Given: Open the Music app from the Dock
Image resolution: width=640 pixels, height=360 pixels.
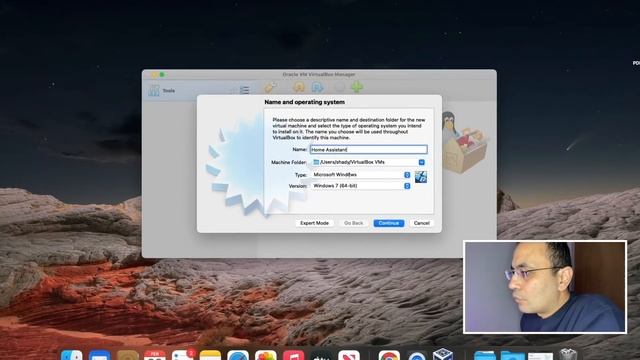Looking at the screenshot, I should coord(293,356).
